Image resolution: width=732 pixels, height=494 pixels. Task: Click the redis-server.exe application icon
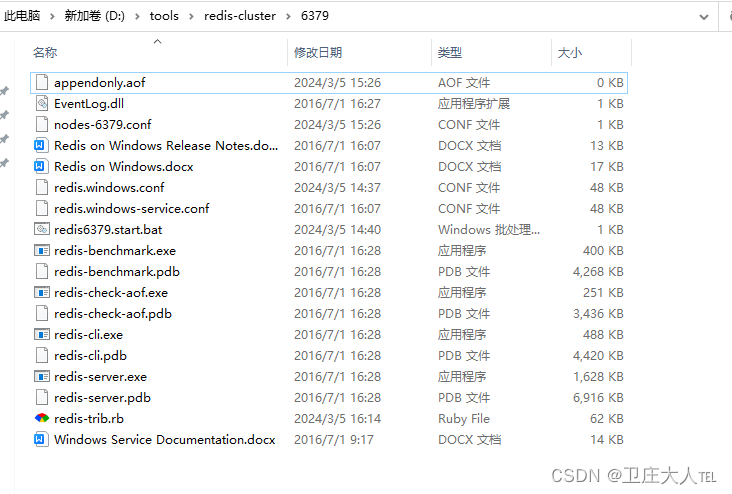pyautogui.click(x=42, y=377)
